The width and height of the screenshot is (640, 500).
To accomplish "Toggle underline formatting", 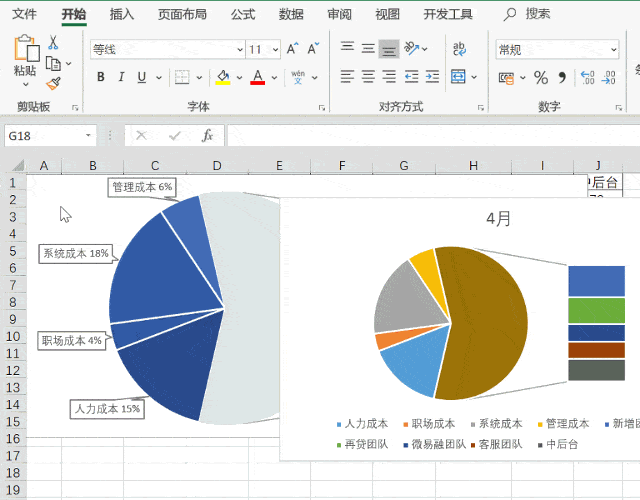I will coord(142,77).
